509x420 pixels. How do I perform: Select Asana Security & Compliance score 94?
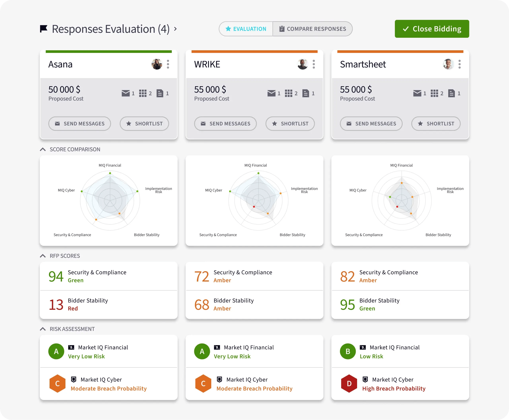(x=56, y=276)
